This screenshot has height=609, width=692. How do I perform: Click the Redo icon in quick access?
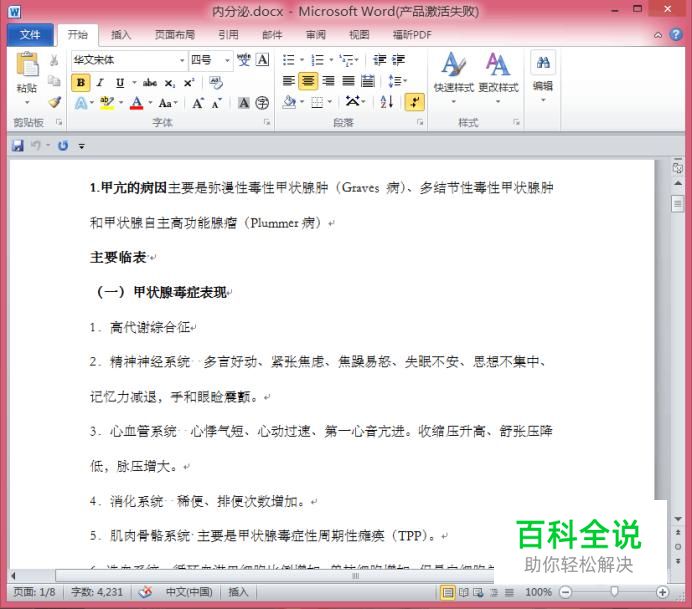(x=63, y=146)
